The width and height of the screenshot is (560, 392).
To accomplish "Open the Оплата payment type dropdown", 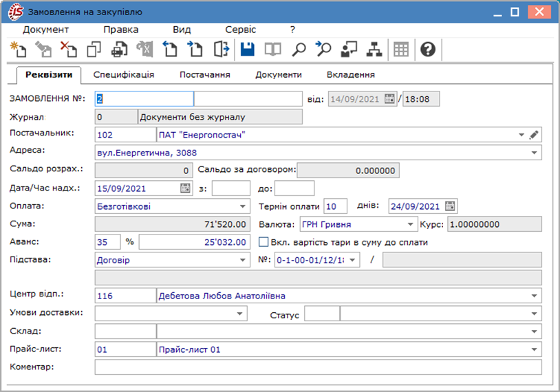I will click(x=242, y=206).
